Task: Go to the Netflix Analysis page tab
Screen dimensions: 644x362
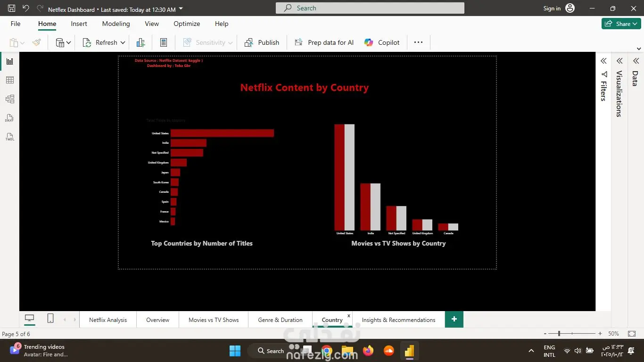Action: 108,320
